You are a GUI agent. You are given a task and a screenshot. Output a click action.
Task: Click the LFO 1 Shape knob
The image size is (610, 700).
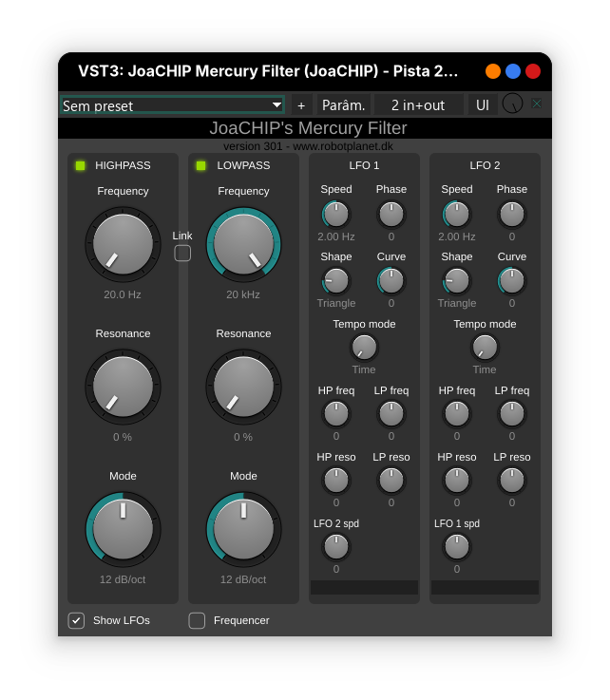[x=336, y=280]
